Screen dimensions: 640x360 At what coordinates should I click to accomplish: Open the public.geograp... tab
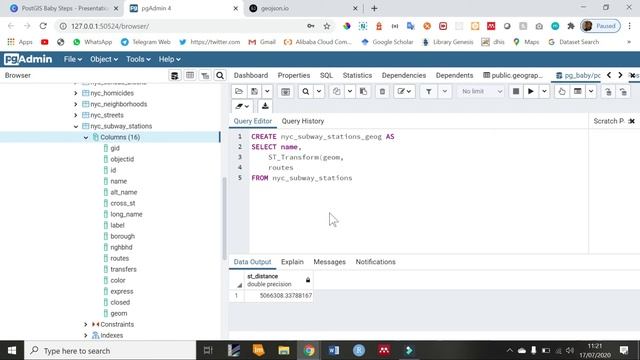pos(513,75)
